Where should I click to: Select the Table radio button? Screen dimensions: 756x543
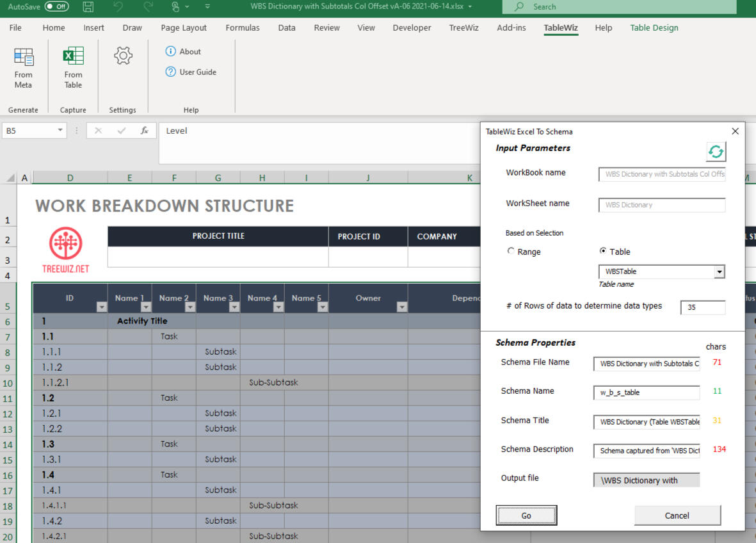[603, 251]
